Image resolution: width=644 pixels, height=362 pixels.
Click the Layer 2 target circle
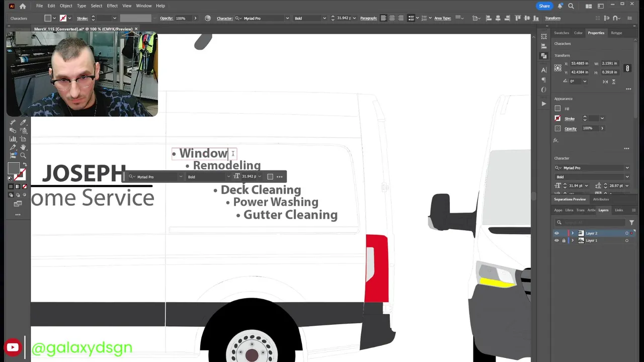627,233
